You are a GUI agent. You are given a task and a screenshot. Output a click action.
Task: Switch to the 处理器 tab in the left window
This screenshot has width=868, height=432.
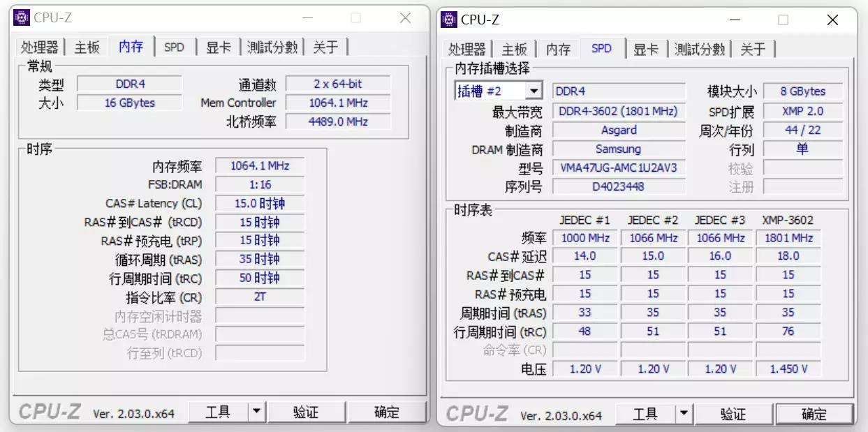point(40,47)
